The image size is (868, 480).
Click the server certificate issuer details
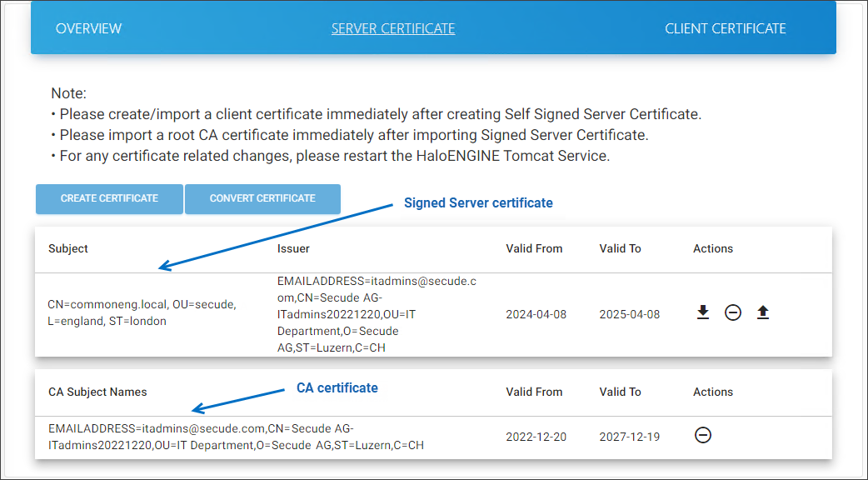click(377, 314)
